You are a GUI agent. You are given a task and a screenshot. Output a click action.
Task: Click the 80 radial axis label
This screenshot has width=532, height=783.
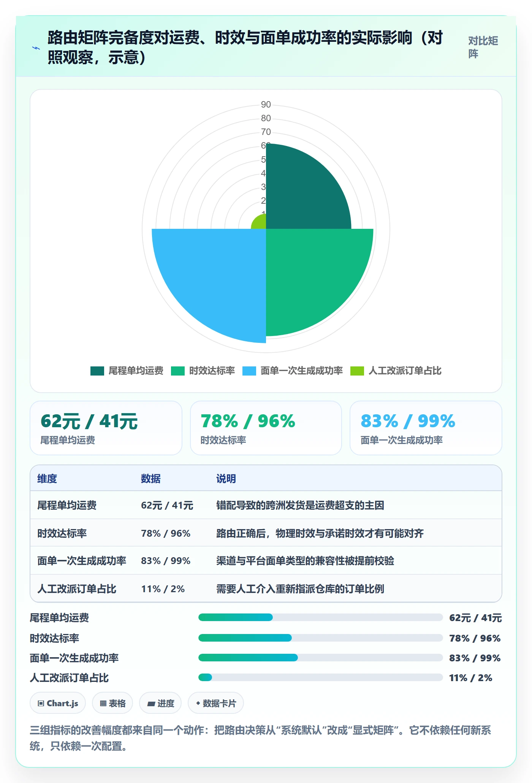266,118
